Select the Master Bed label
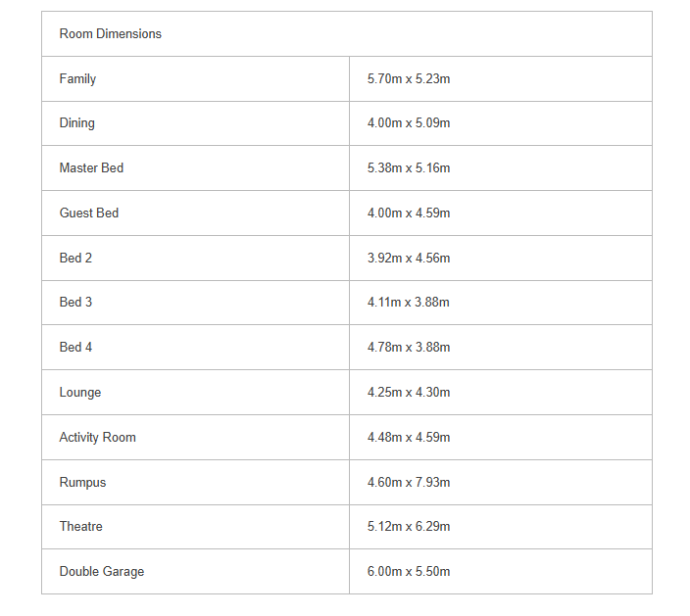The width and height of the screenshot is (690, 616). coord(91,168)
